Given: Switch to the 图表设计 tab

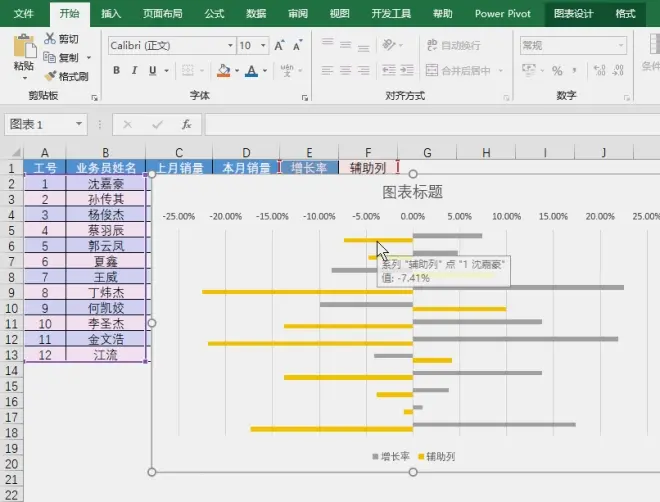Looking at the screenshot, I should [x=573, y=13].
